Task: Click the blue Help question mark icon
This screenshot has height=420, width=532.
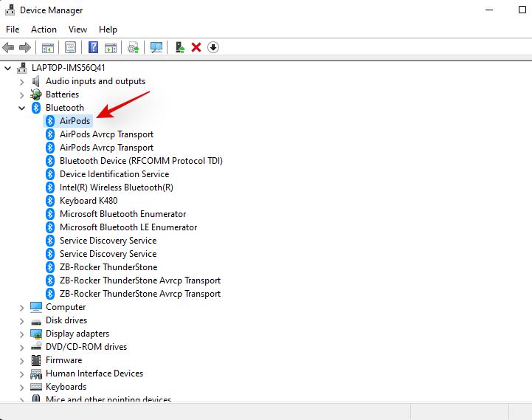Action: pyautogui.click(x=94, y=47)
